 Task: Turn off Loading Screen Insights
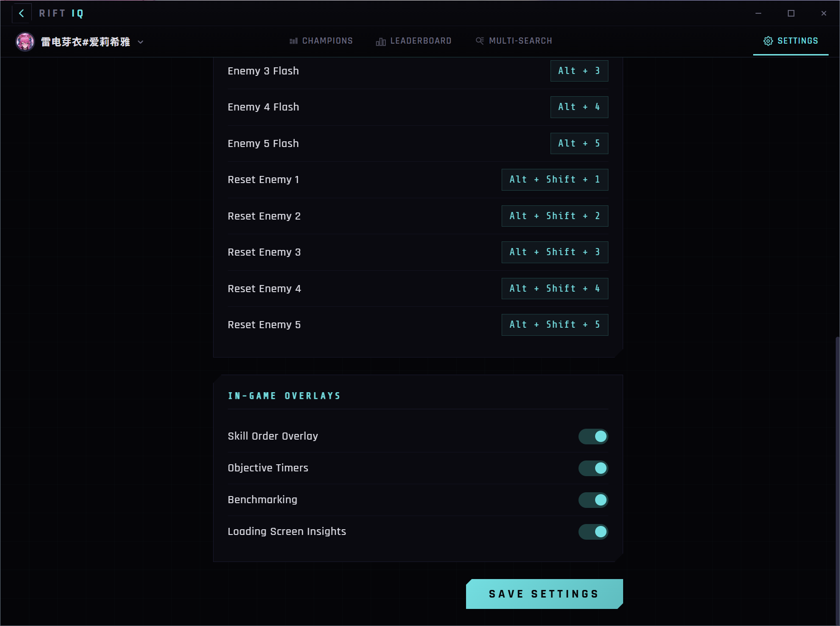[x=593, y=532]
